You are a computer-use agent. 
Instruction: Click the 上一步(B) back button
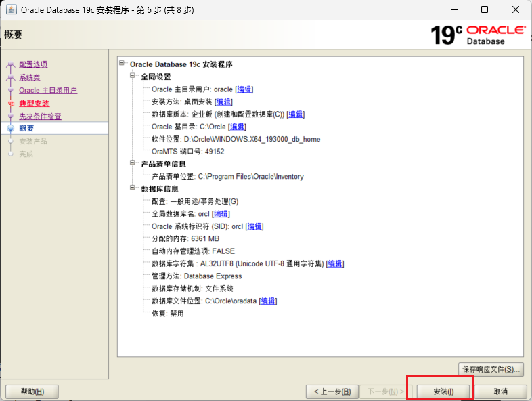click(x=332, y=392)
